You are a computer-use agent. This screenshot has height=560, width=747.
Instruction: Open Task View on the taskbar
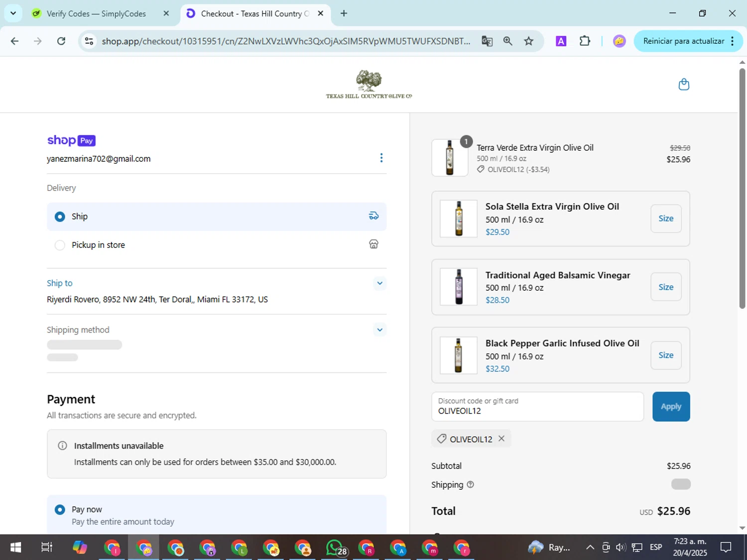(x=47, y=548)
